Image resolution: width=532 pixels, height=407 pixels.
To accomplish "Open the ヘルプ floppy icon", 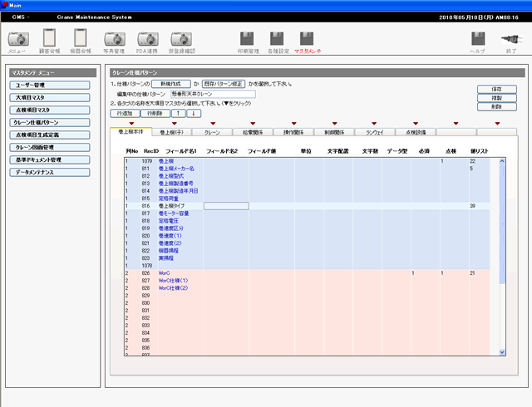I will click(478, 39).
